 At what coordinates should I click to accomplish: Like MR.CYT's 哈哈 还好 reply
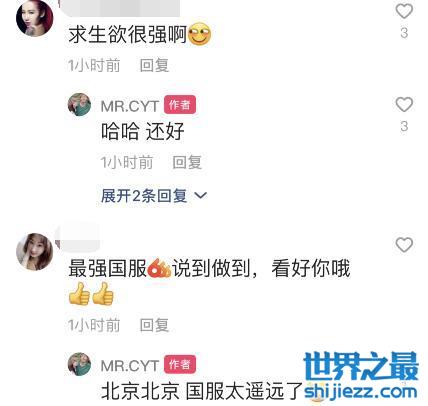(x=404, y=104)
